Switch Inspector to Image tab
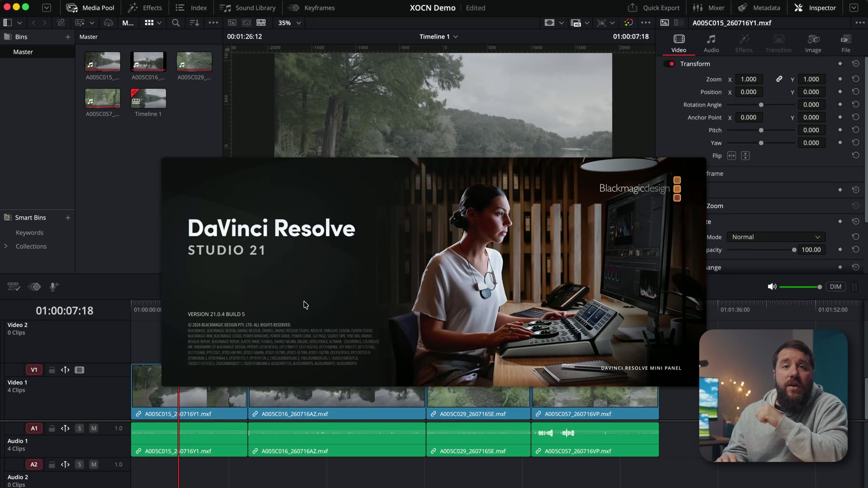This screenshot has height=488, width=868. pyautogui.click(x=813, y=43)
